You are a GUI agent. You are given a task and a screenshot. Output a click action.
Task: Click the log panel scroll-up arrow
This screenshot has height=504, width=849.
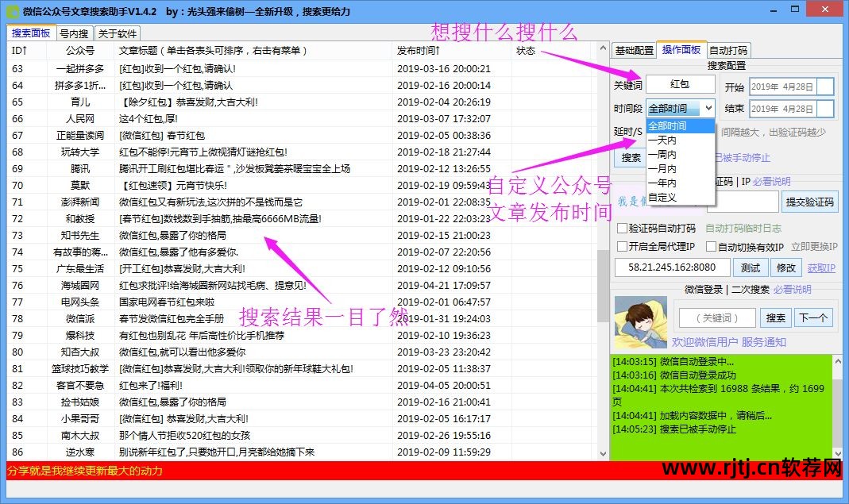coord(838,361)
